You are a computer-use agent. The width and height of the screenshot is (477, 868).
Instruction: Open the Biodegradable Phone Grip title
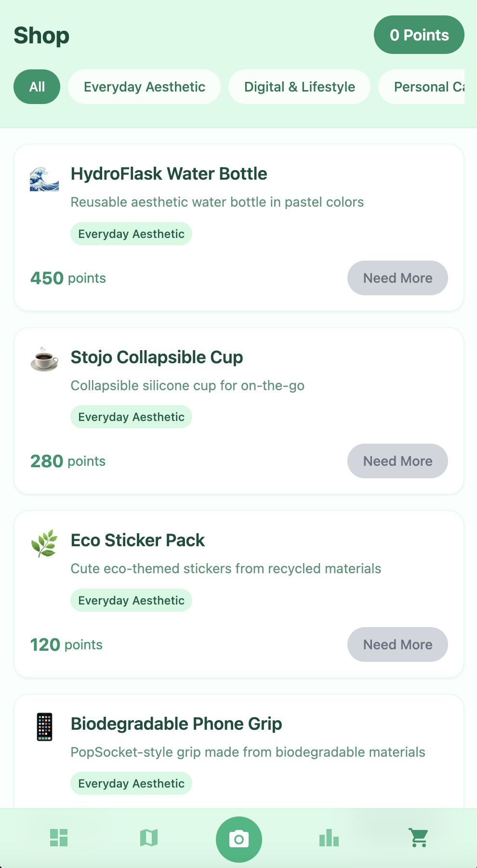click(176, 724)
